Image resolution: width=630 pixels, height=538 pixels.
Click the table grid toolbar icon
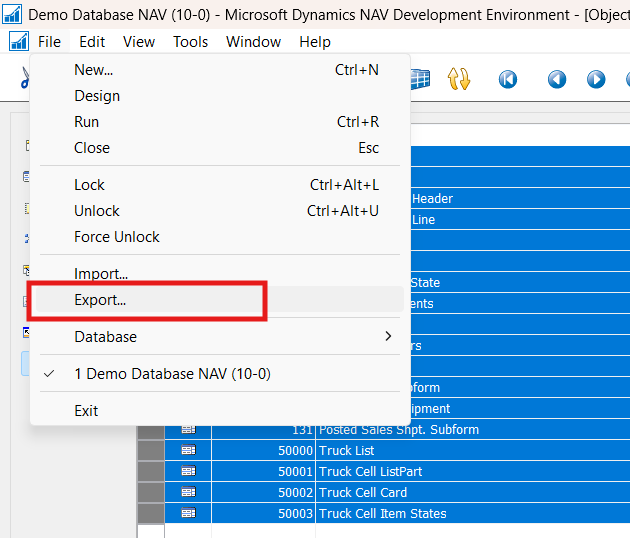coord(420,79)
